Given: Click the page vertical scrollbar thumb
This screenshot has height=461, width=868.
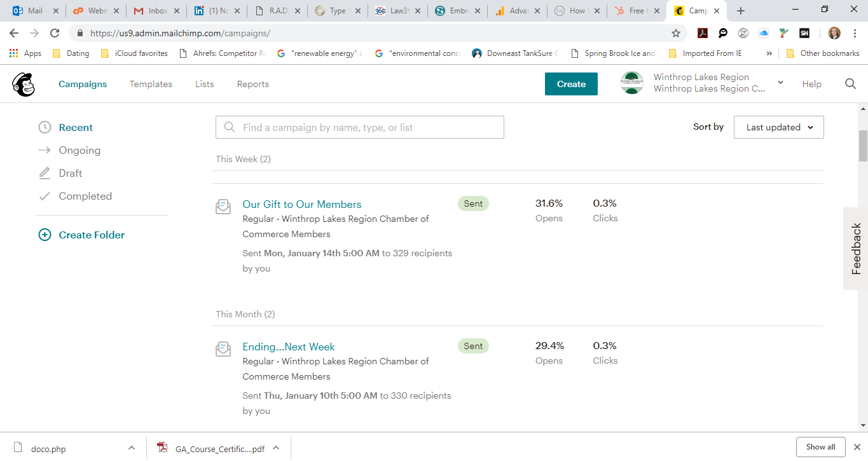Looking at the screenshot, I should (x=863, y=146).
